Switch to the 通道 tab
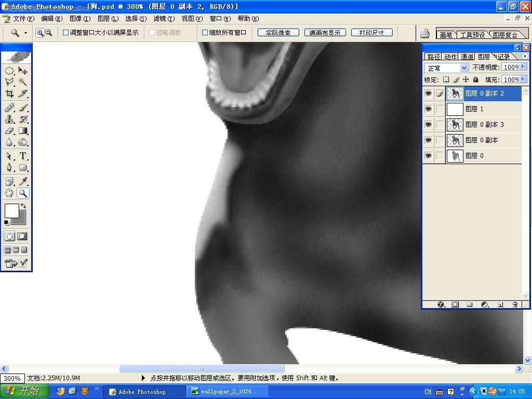This screenshot has width=532, height=399. [x=467, y=57]
